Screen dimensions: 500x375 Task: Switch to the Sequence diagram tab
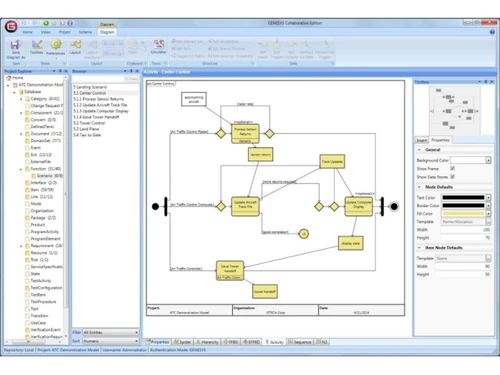tap(300, 342)
